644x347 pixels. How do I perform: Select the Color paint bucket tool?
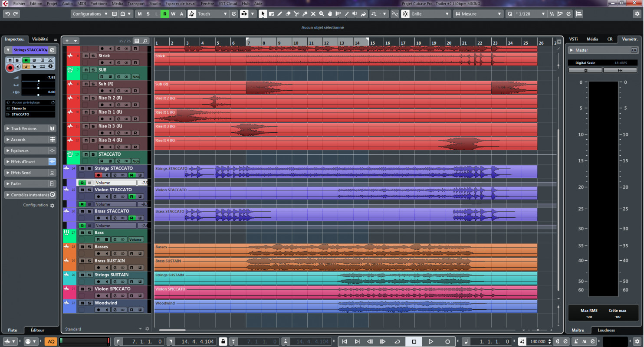(364, 14)
